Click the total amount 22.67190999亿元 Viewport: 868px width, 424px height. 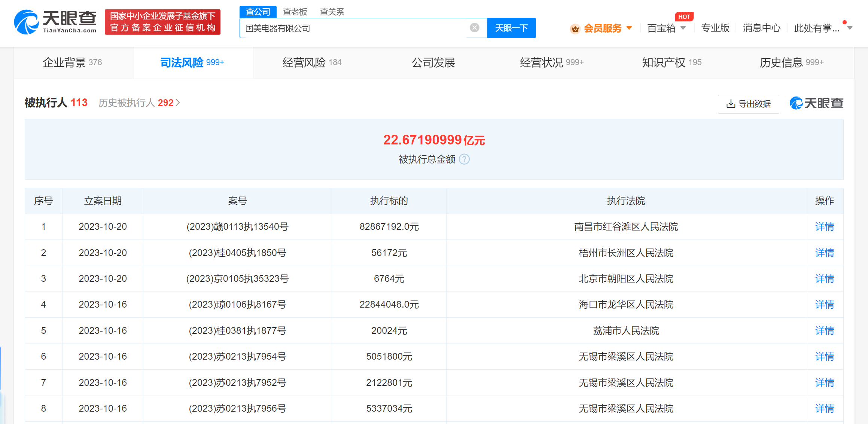point(434,140)
